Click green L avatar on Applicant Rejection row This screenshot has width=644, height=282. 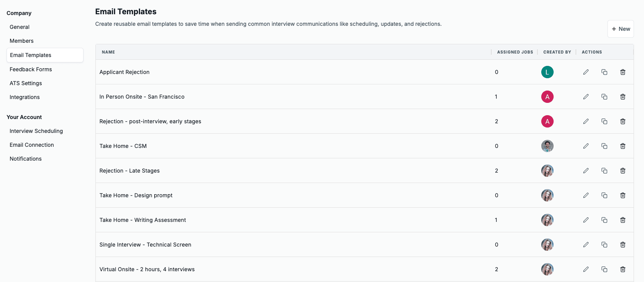(547, 72)
